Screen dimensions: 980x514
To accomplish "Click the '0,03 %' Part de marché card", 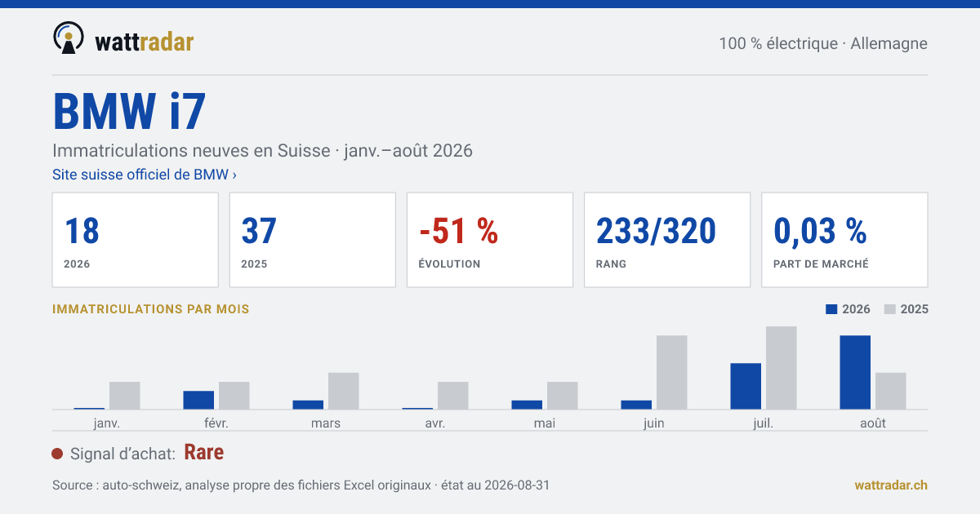I will coord(844,240).
